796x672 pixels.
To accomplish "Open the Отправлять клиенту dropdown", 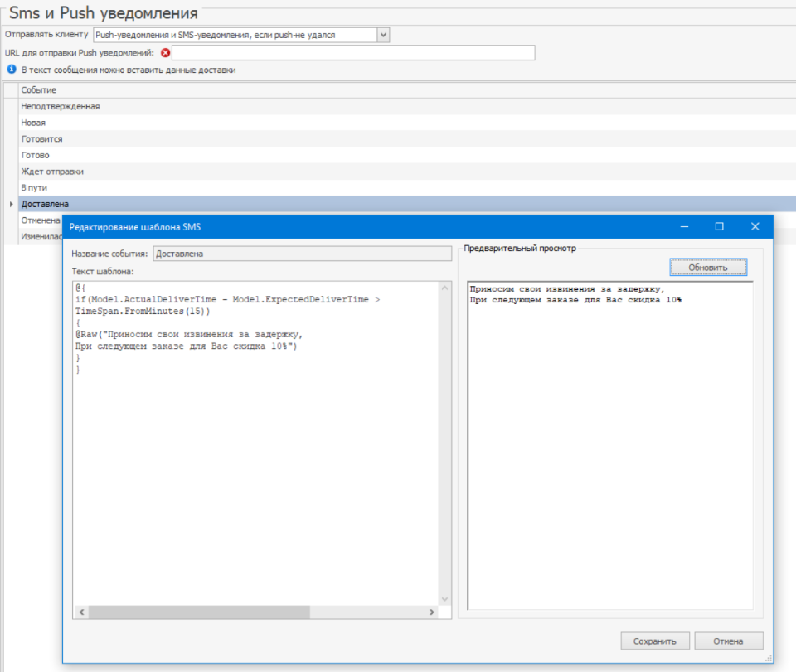I will pos(383,35).
